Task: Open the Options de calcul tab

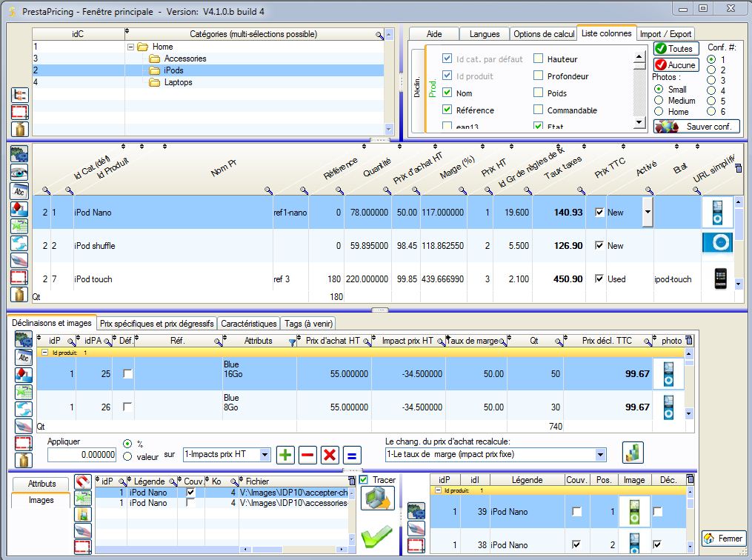Action: tap(544, 34)
